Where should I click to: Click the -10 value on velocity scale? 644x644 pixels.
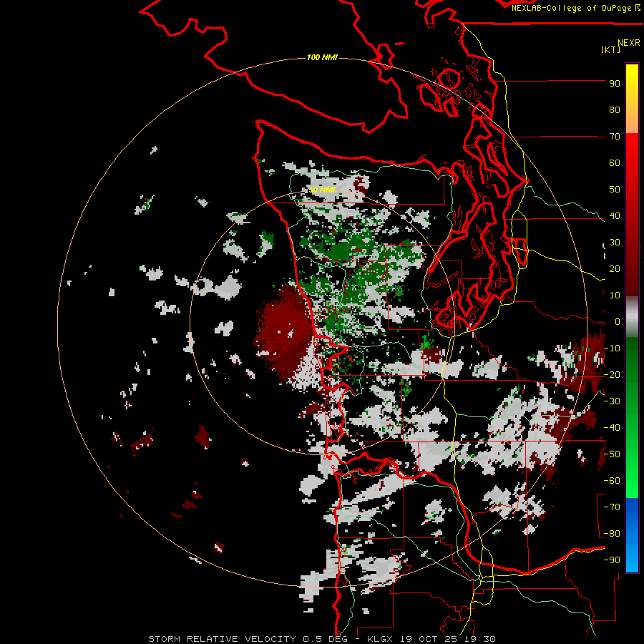click(x=612, y=348)
